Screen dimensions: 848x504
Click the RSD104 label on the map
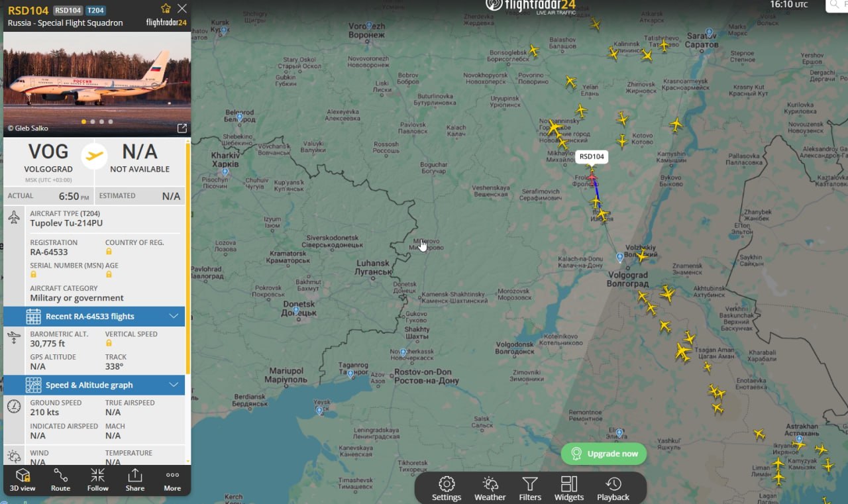pyautogui.click(x=591, y=157)
